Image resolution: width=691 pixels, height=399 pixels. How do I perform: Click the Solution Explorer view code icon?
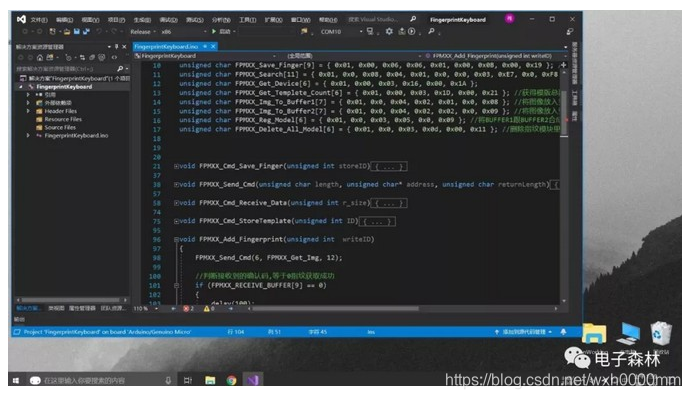[x=114, y=58]
